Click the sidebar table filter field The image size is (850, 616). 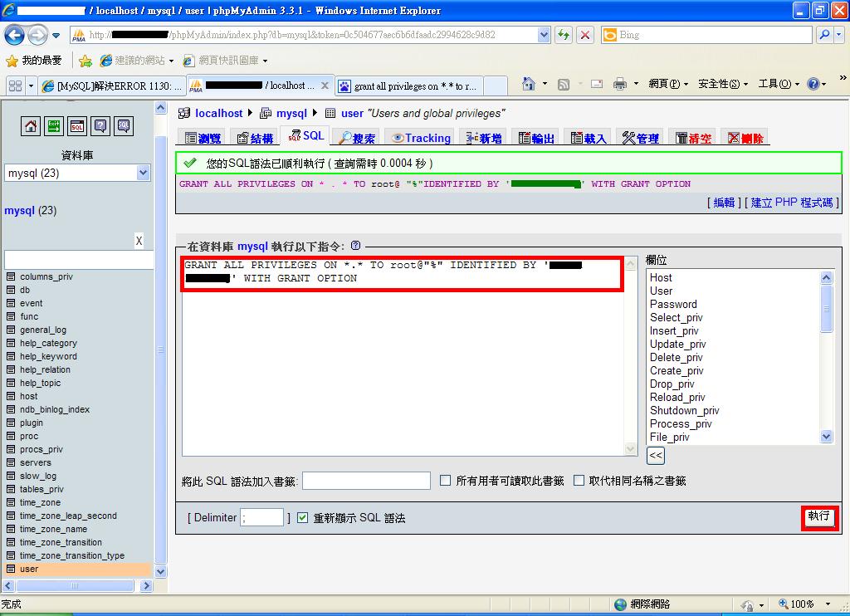(x=79, y=260)
